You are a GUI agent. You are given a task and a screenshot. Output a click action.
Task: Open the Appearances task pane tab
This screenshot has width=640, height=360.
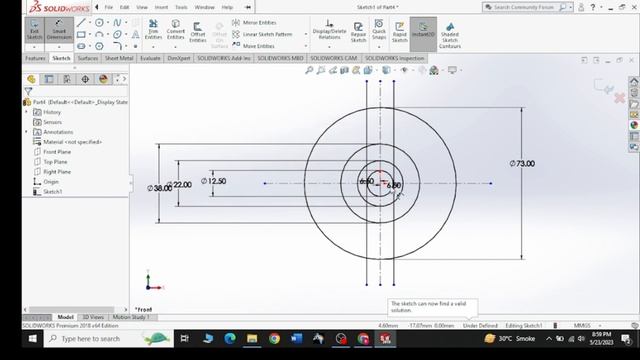click(634, 125)
